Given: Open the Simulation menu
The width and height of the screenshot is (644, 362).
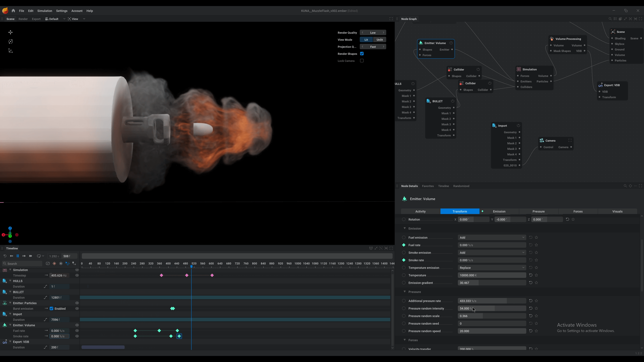Looking at the screenshot, I should pyautogui.click(x=44, y=11).
